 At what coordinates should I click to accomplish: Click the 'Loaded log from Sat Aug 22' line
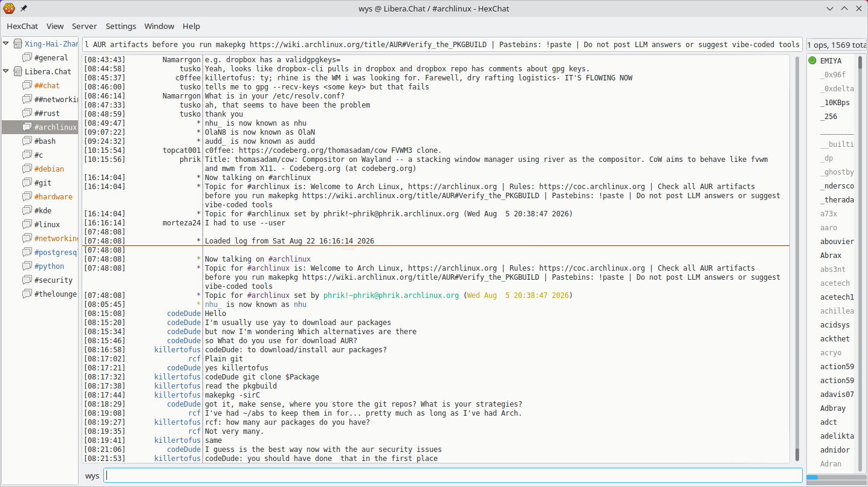click(290, 241)
